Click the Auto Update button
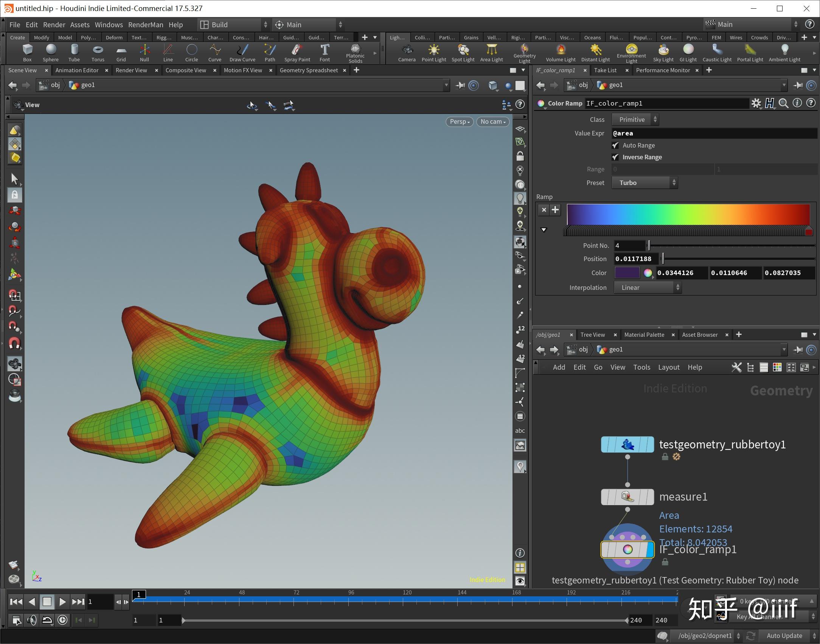820x644 pixels. 785,636
